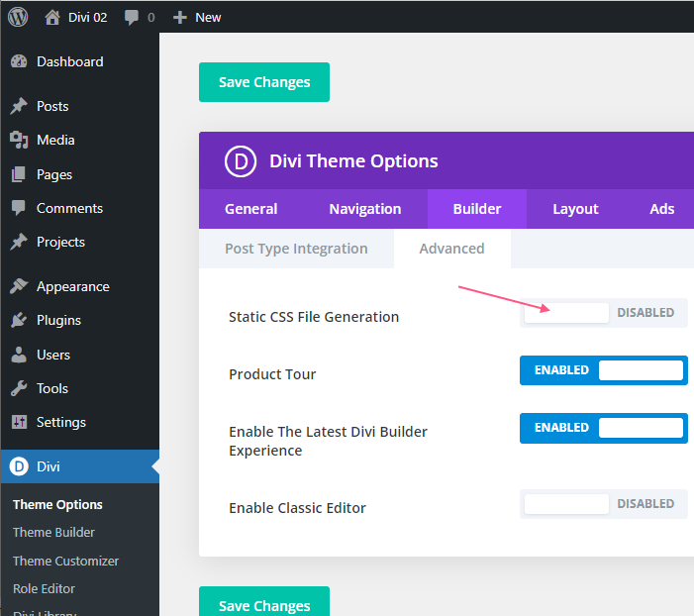The height and width of the screenshot is (616, 694).
Task: Click the Dashboard gauge icon
Action: coord(19,61)
